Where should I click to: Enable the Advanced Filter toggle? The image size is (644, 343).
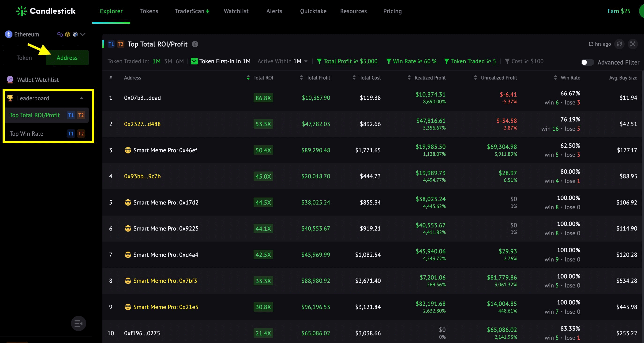click(587, 62)
